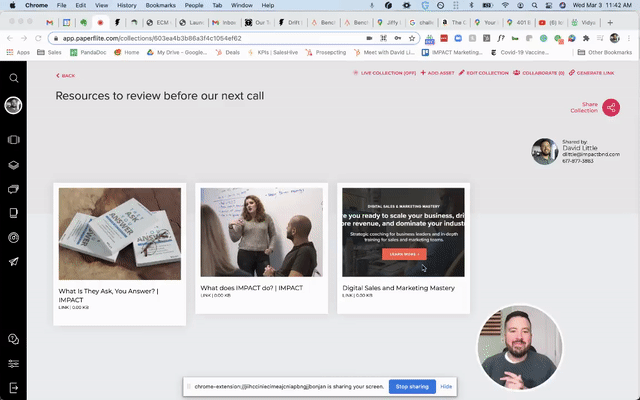Switch to the Gmail pinned tab
The width and height of the screenshot is (640, 400).
coord(49,23)
